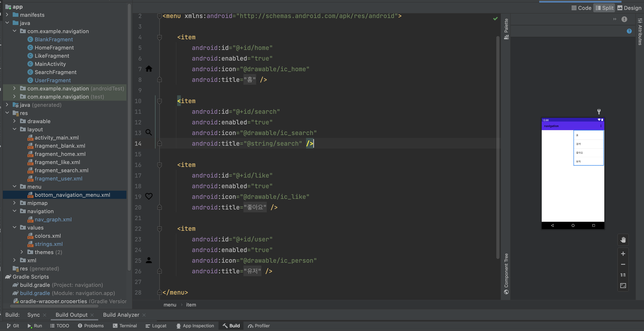
Task: Click the pan hand tool icon
Action: 623,240
